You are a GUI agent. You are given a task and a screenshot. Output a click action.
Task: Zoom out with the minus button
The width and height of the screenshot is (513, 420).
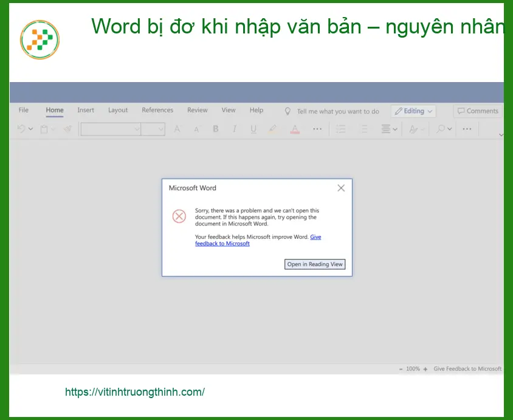pyautogui.click(x=401, y=369)
